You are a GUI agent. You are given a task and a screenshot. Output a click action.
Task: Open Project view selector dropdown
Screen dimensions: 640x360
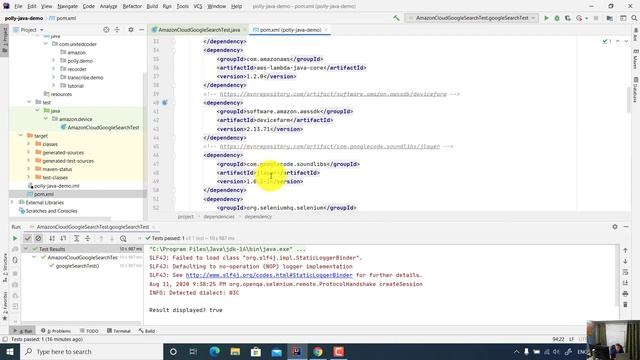pos(28,30)
